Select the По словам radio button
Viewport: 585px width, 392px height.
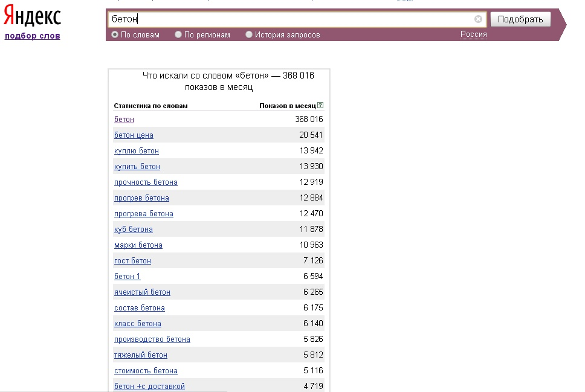click(x=115, y=34)
